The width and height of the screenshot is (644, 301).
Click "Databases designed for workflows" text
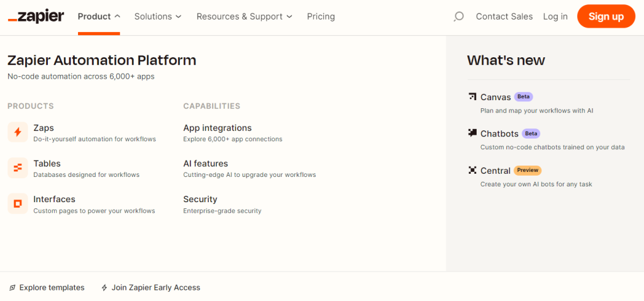click(x=86, y=175)
